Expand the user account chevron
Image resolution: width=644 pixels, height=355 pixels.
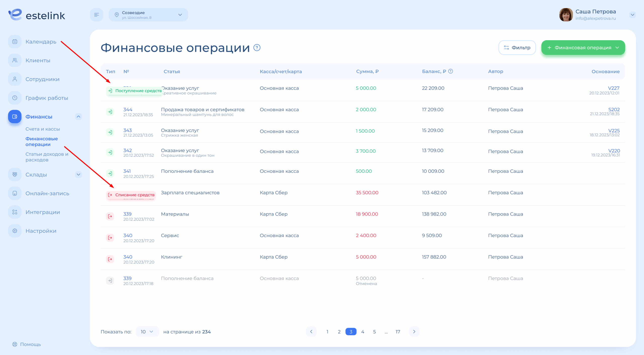click(x=632, y=15)
